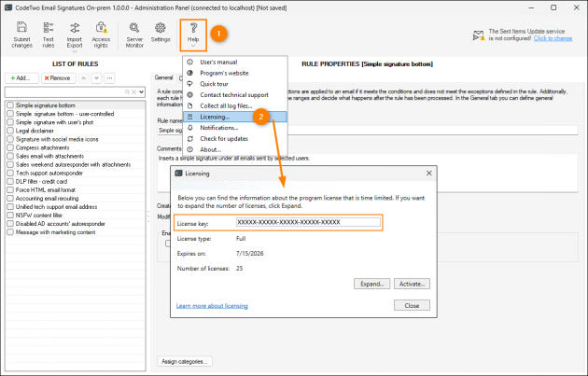
Task: Expand the Help menu chevron
Action: [x=193, y=46]
